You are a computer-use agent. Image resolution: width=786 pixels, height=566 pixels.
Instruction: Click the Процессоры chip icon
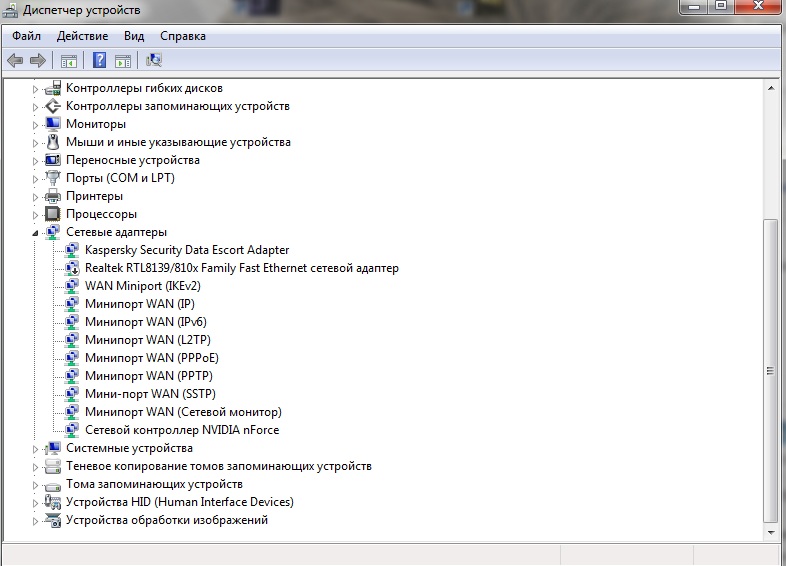(x=53, y=214)
